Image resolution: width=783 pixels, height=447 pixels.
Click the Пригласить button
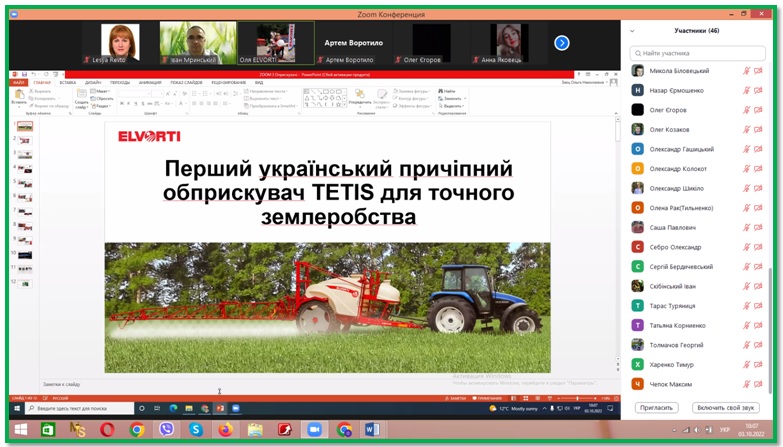656,408
